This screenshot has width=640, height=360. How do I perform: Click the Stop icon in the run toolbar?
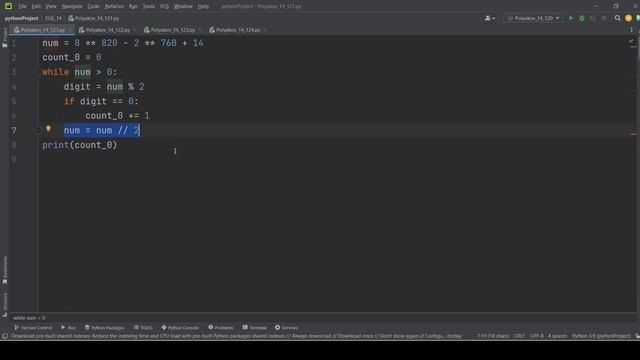pyautogui.click(x=604, y=18)
